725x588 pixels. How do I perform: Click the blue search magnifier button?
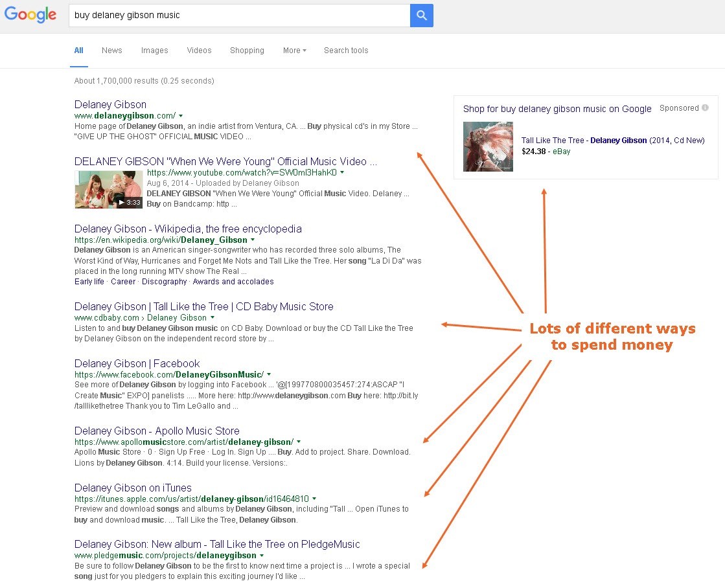tap(421, 15)
